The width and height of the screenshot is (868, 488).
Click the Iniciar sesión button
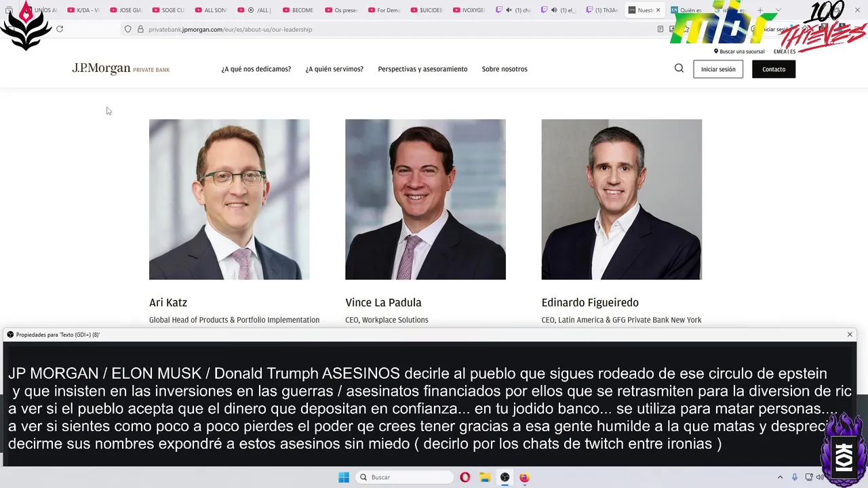pyautogui.click(x=718, y=69)
